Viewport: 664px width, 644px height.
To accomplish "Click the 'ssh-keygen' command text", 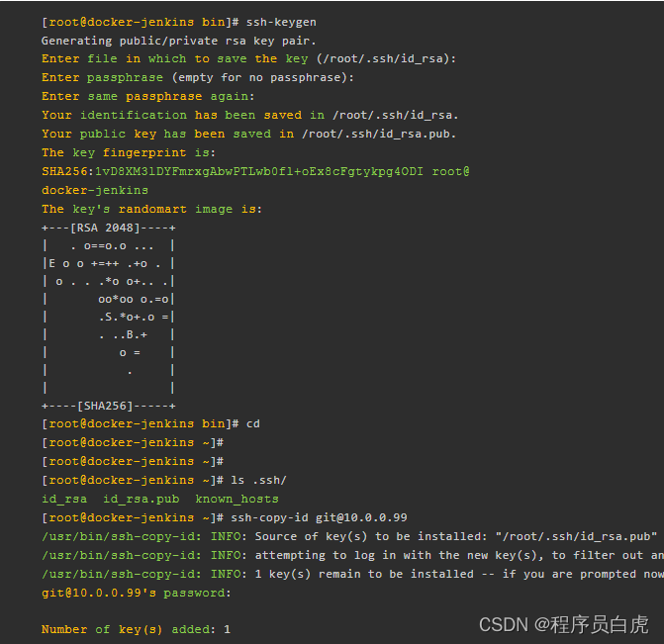I will [x=281, y=22].
